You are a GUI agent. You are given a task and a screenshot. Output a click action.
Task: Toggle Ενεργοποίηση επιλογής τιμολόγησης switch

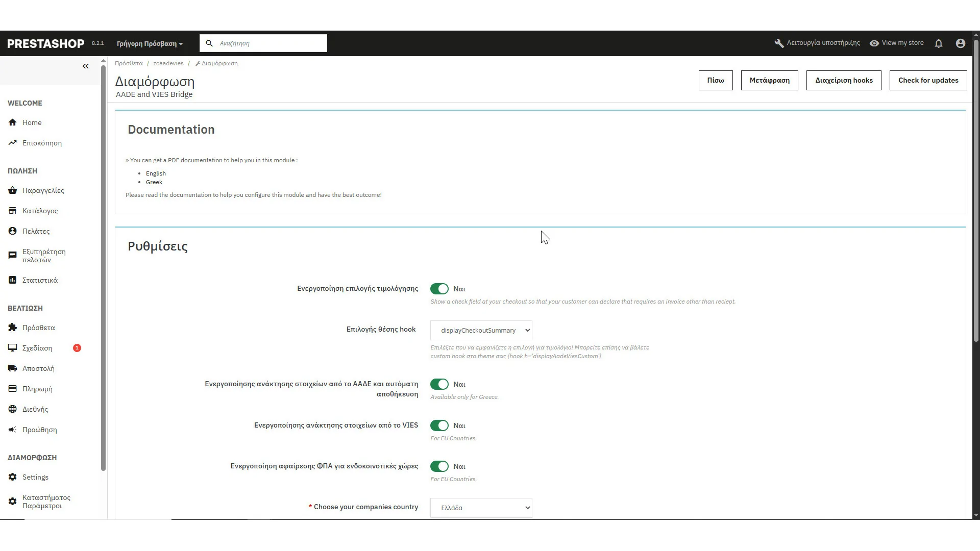439,289
